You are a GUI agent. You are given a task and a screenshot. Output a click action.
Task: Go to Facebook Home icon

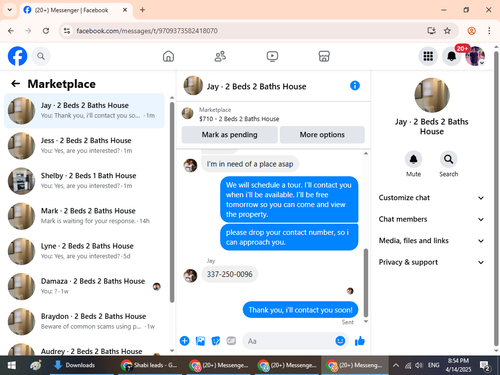(168, 56)
